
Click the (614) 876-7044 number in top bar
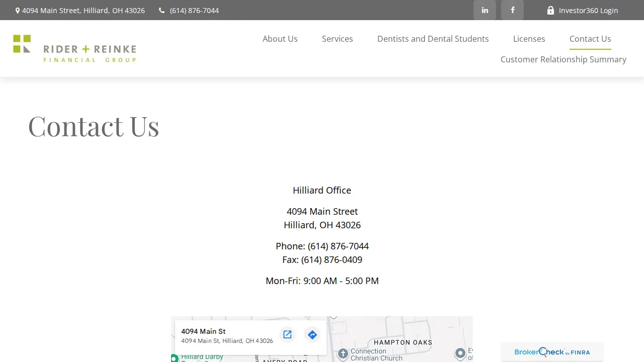194,11
